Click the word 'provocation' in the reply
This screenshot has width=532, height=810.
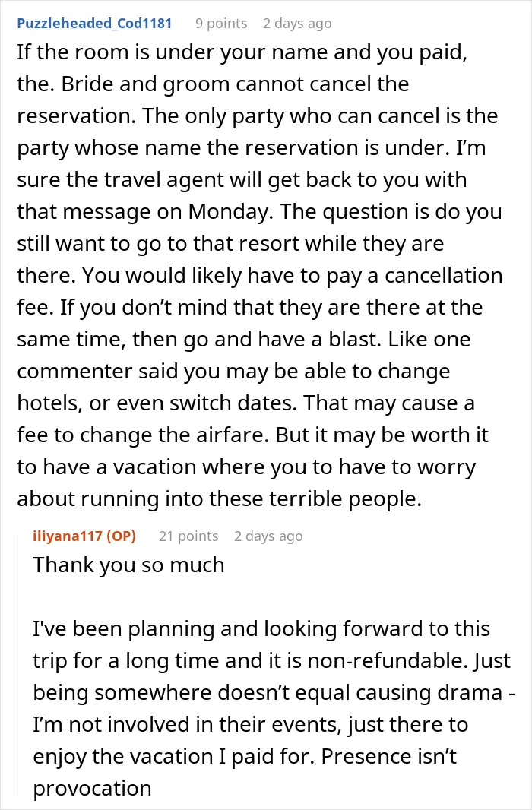click(92, 789)
